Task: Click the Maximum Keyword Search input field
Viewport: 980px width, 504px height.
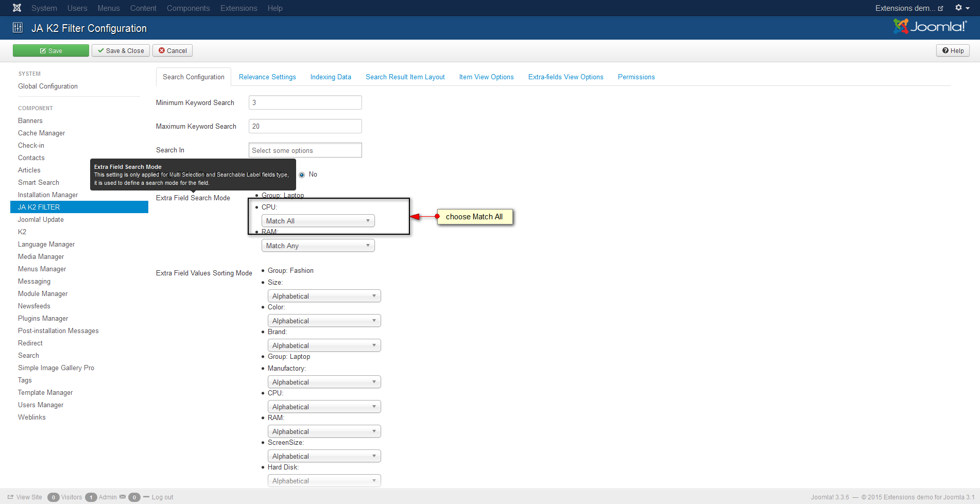Action: click(x=305, y=126)
